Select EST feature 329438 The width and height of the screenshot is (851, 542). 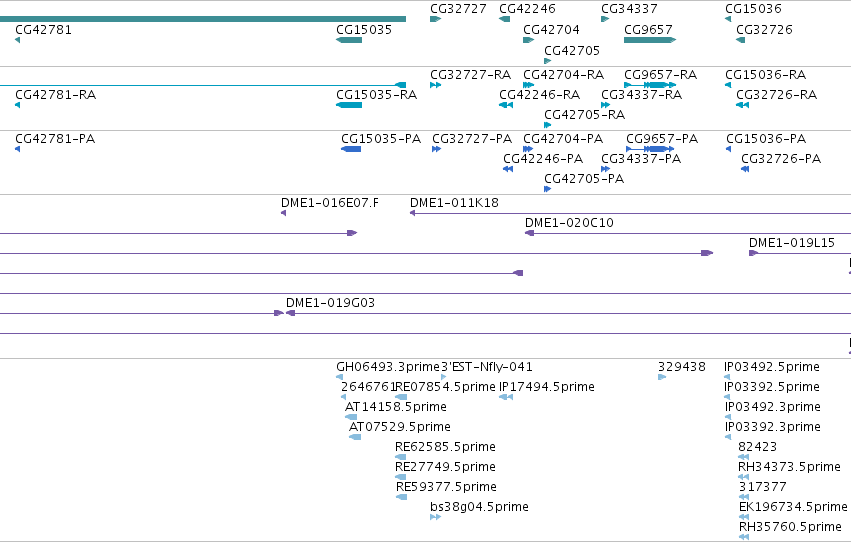[x=682, y=367]
